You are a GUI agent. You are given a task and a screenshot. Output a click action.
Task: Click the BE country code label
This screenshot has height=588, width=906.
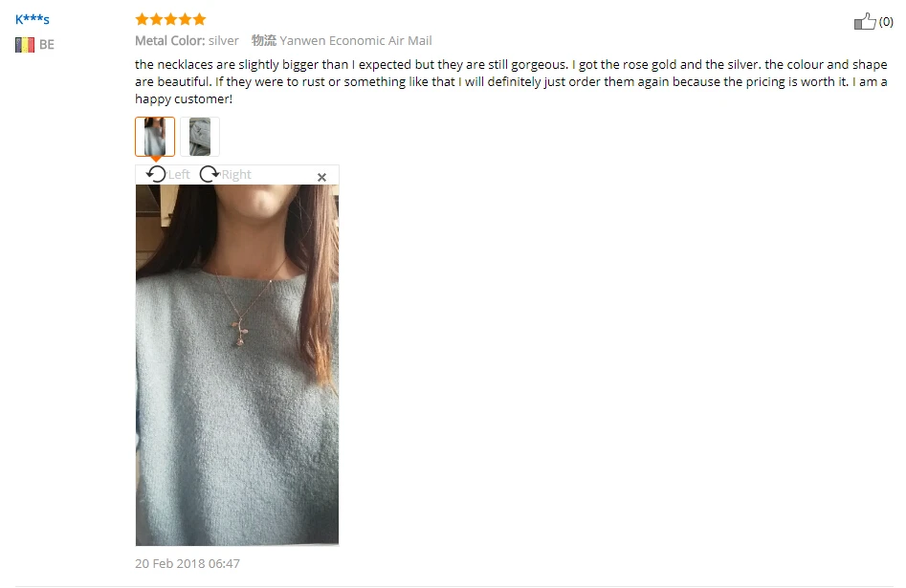click(47, 45)
